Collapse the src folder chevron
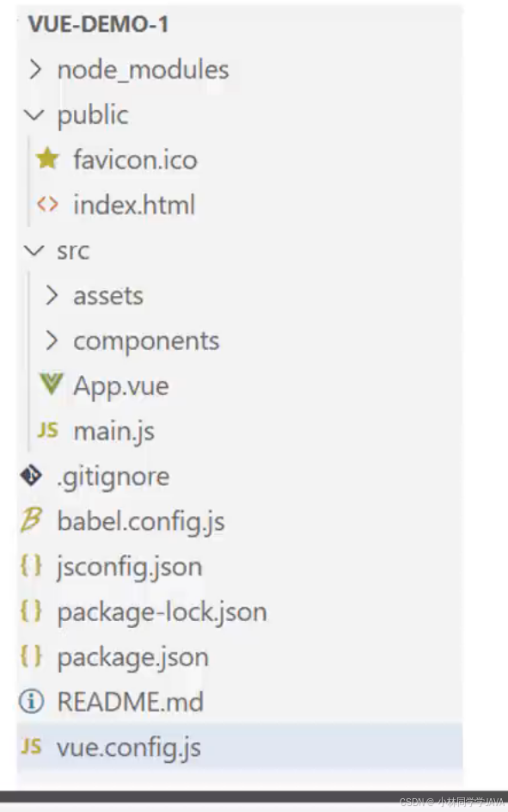This screenshot has height=812, width=508. tap(34, 250)
